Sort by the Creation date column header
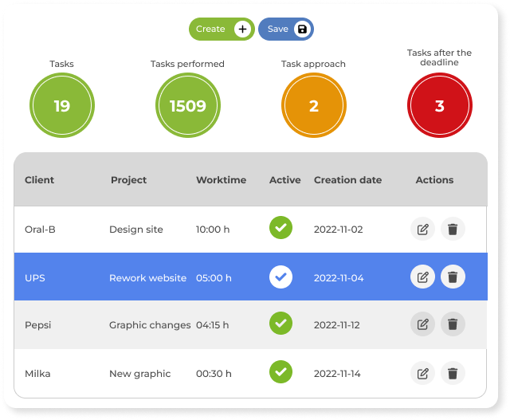 347,180
